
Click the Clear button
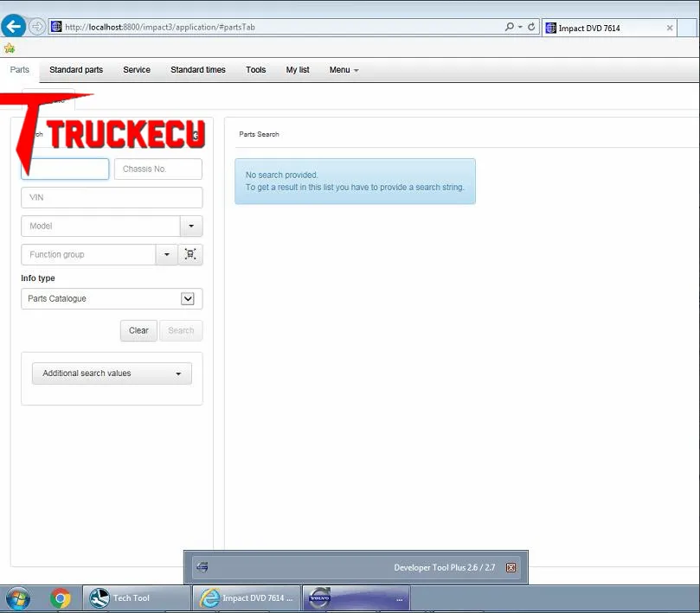pos(138,330)
